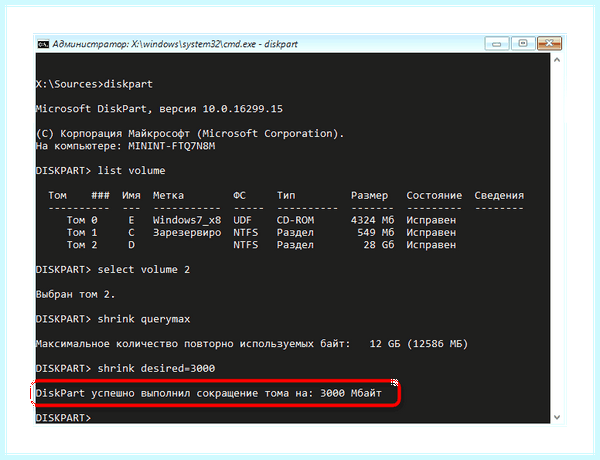Close the diskpart command window
The width and height of the screenshot is (600, 460).
[x=549, y=44]
